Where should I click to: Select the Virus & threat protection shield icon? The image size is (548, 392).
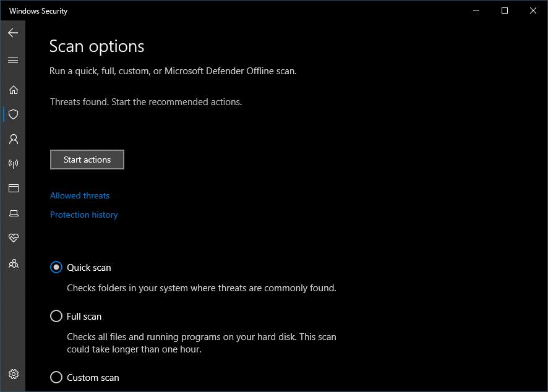(x=13, y=114)
